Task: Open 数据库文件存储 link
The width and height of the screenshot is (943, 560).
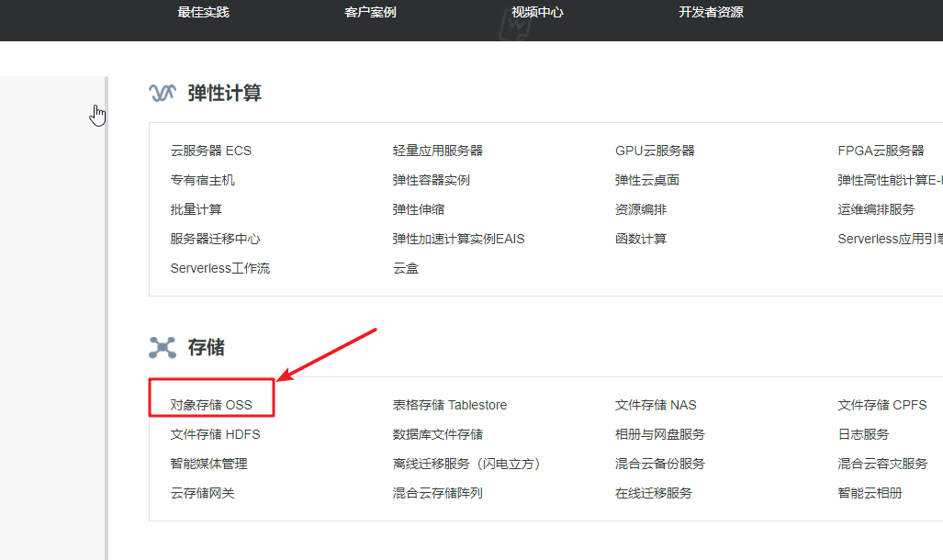Action: coord(438,435)
